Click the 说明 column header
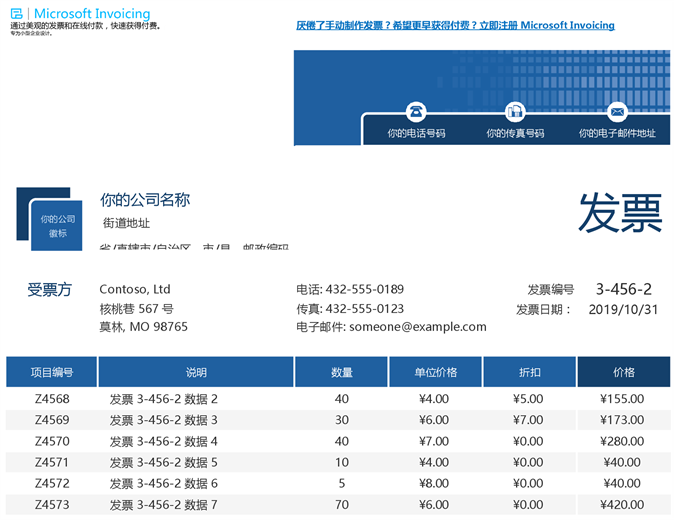Screen dimensions: 675x520 [196, 372]
